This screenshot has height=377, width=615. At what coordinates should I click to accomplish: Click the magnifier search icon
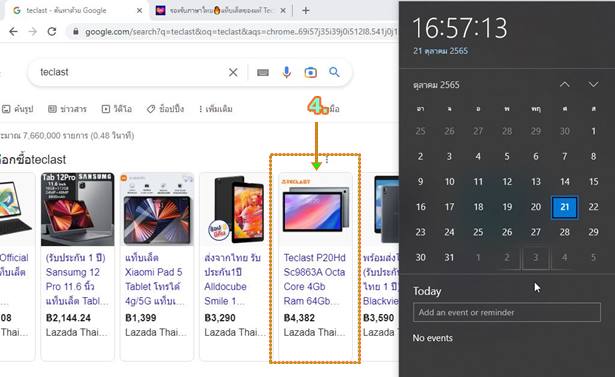pyautogui.click(x=334, y=72)
